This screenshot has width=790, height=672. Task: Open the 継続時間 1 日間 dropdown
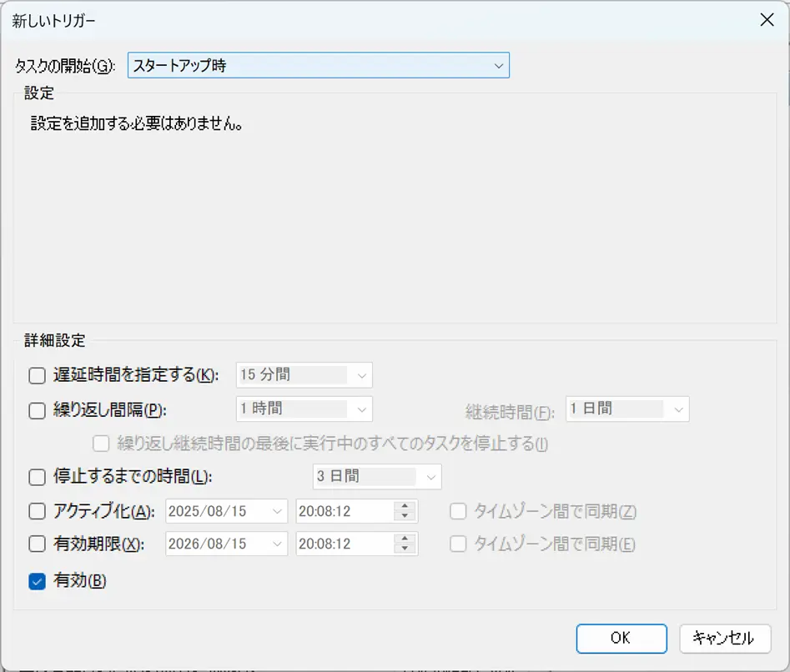tap(627, 409)
